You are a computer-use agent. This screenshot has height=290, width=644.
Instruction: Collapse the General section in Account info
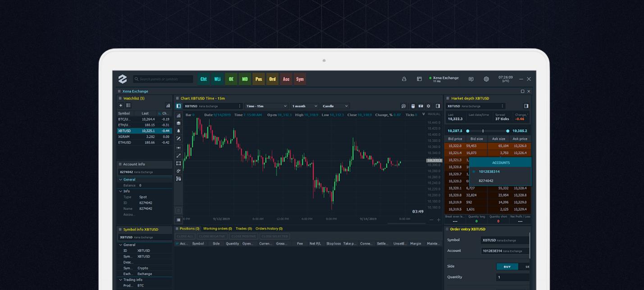click(x=121, y=180)
